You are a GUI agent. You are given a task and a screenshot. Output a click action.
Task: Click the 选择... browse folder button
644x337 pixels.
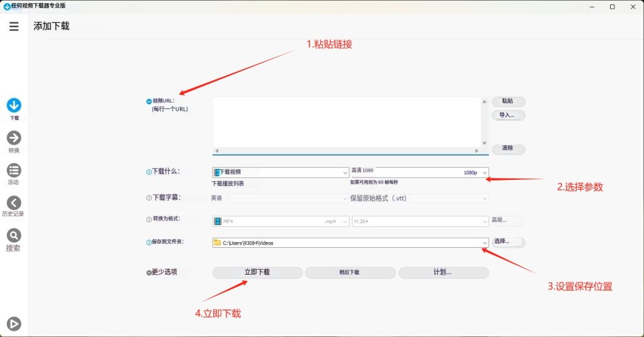point(508,242)
